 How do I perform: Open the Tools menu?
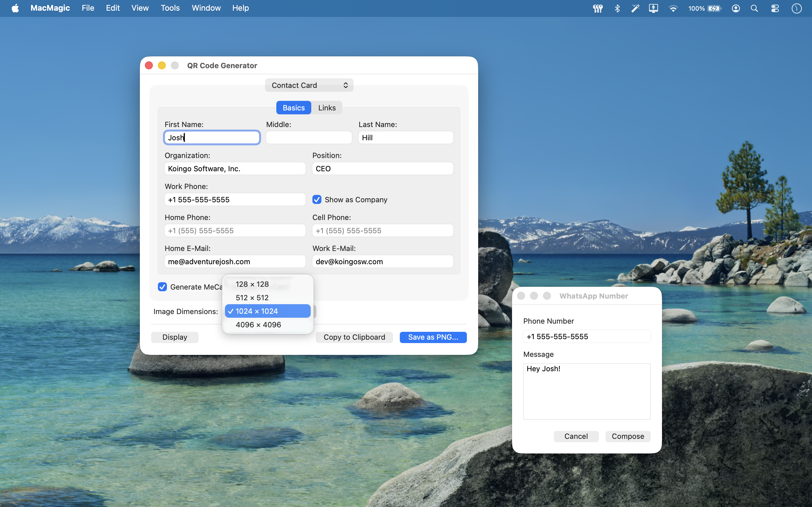[x=170, y=8]
